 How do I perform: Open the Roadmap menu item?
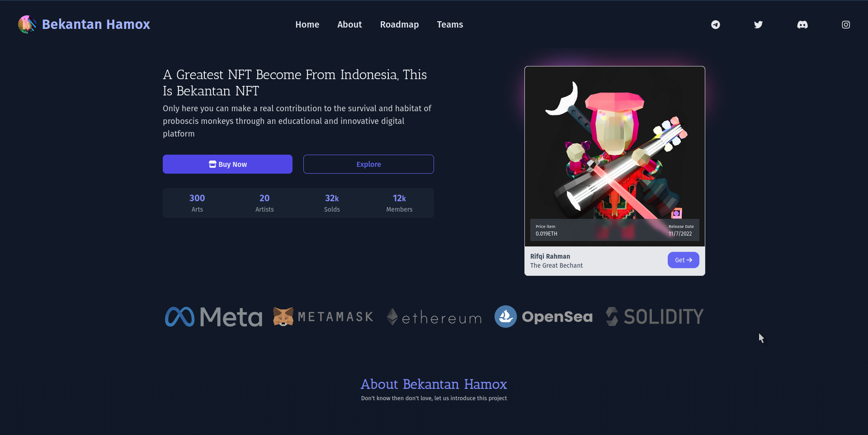tap(399, 24)
